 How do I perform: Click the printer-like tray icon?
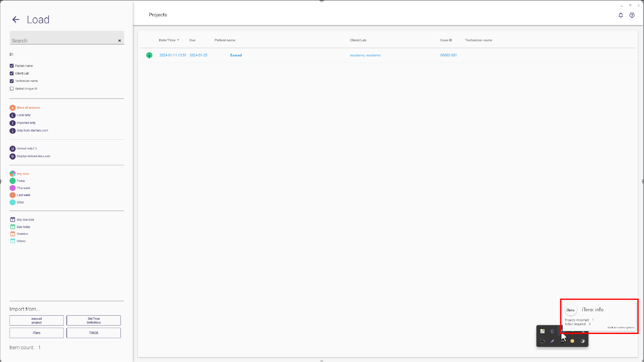pyautogui.click(x=583, y=341)
